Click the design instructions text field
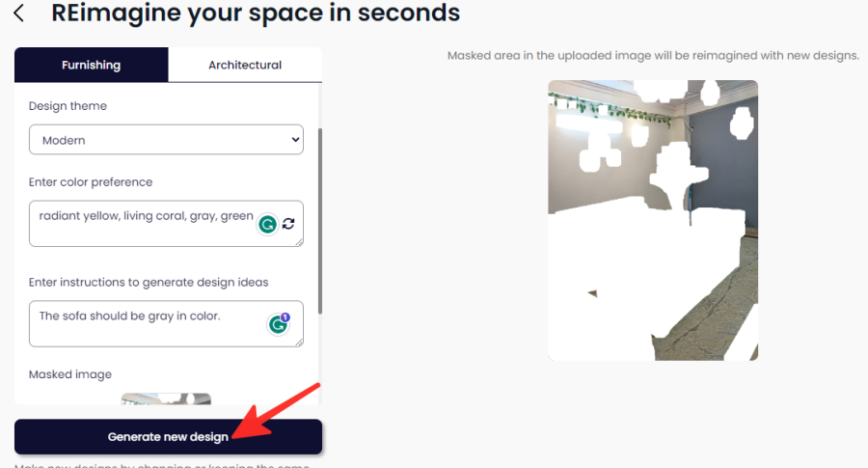Screen dimensions: 868x468 coord(166,324)
